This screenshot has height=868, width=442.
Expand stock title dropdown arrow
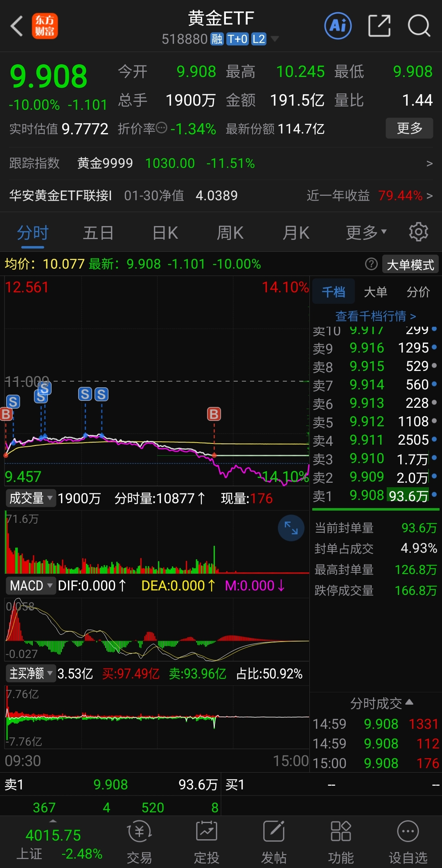[x=275, y=39]
